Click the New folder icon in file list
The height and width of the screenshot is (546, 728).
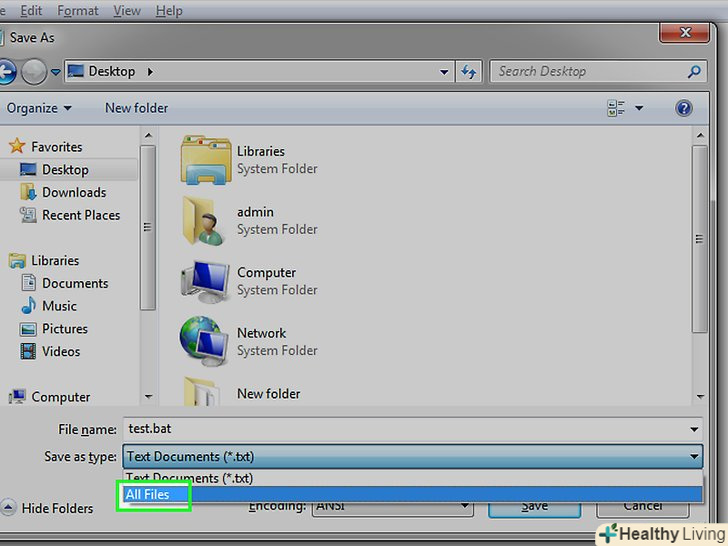[x=201, y=392]
